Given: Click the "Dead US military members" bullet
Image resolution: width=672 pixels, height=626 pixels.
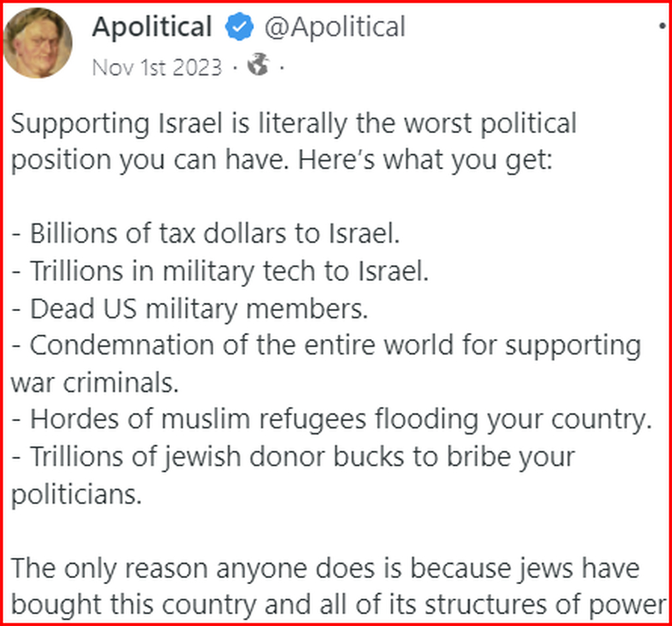Looking at the screenshot, I should 190,309.
